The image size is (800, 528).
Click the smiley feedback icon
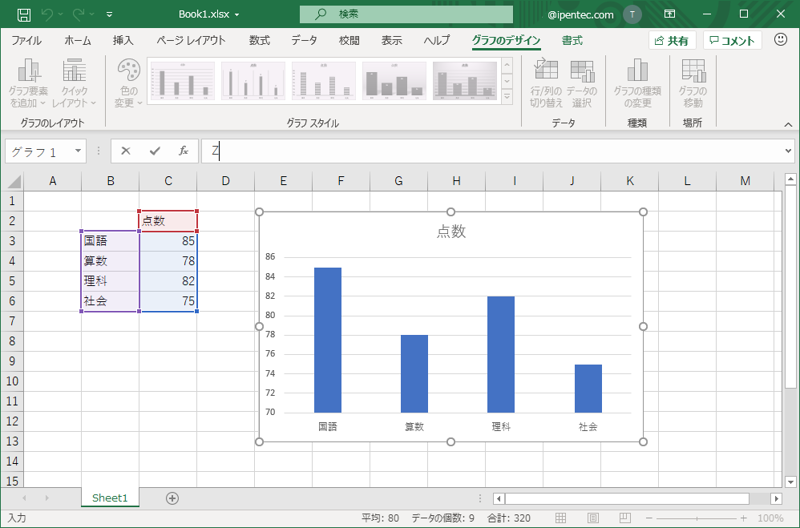[x=781, y=39]
